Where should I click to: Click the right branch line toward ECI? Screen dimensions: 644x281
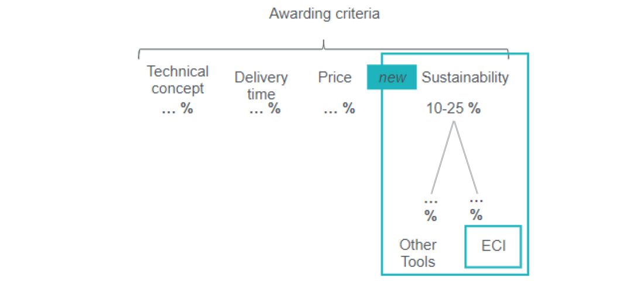[466, 157]
